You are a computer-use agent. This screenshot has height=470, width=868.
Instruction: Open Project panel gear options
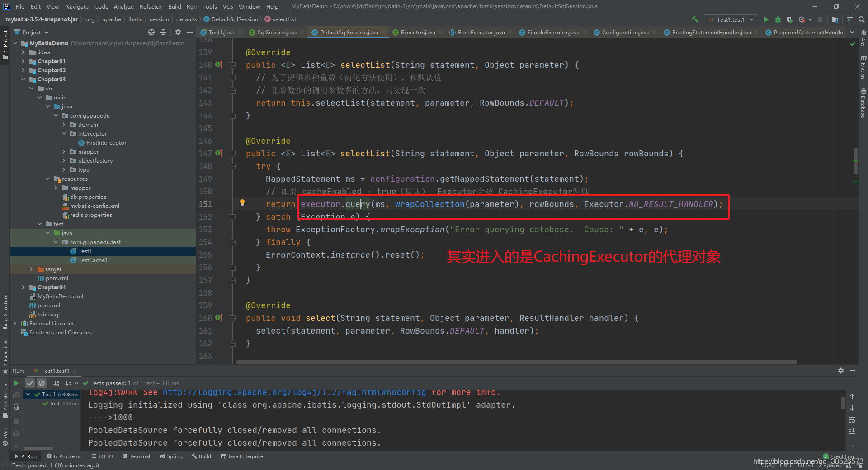point(178,32)
